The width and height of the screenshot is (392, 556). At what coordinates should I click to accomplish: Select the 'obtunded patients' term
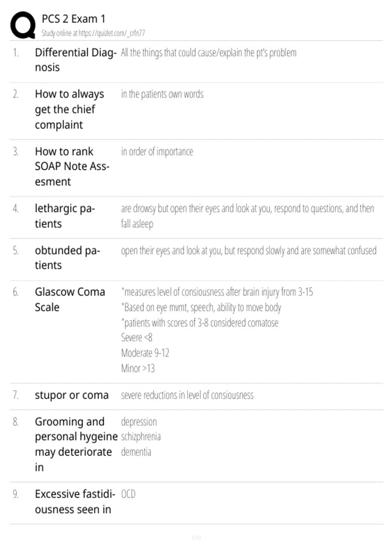pos(67,258)
